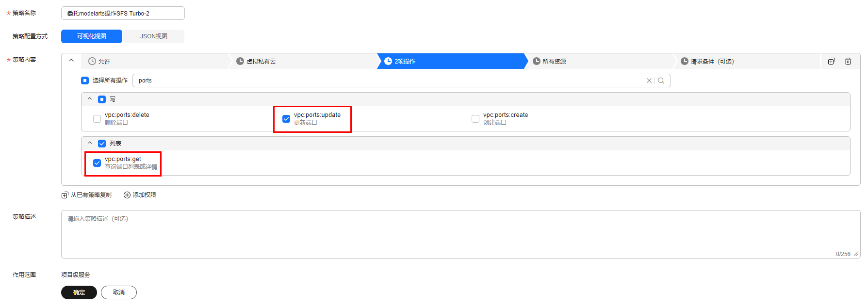This screenshot has height=308, width=868.
Task: Open the Allow effect step
Action: coord(155,61)
